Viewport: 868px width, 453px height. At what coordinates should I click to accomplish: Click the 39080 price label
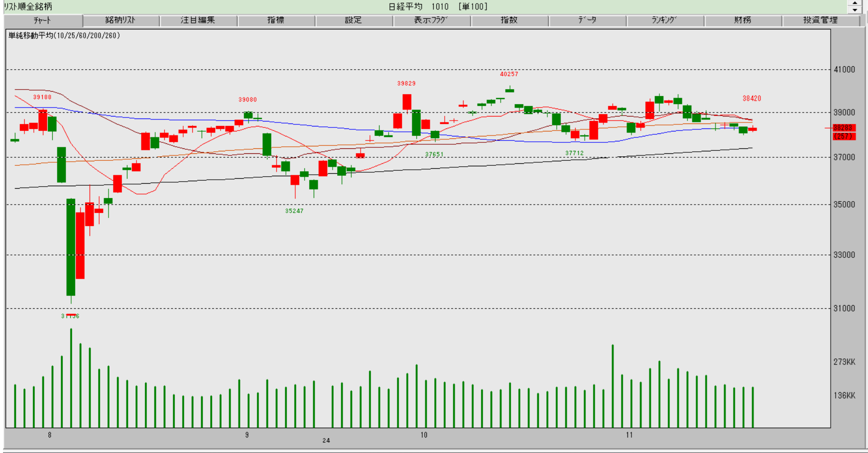tap(248, 100)
